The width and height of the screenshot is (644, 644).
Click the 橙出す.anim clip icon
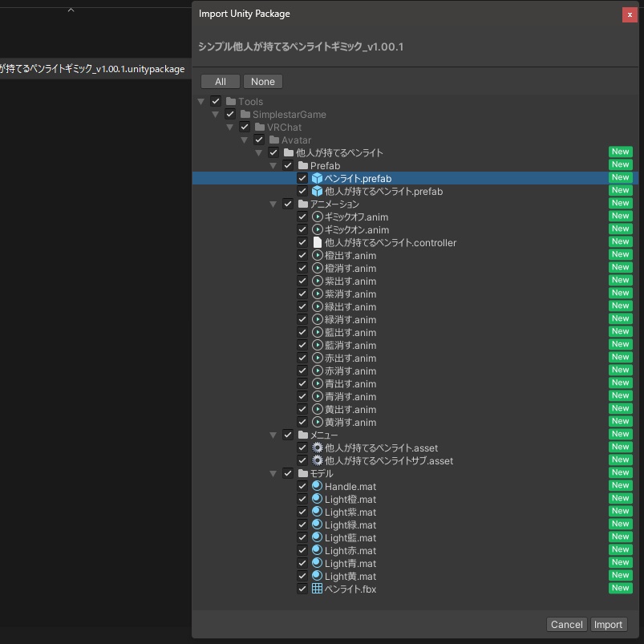[x=317, y=255]
